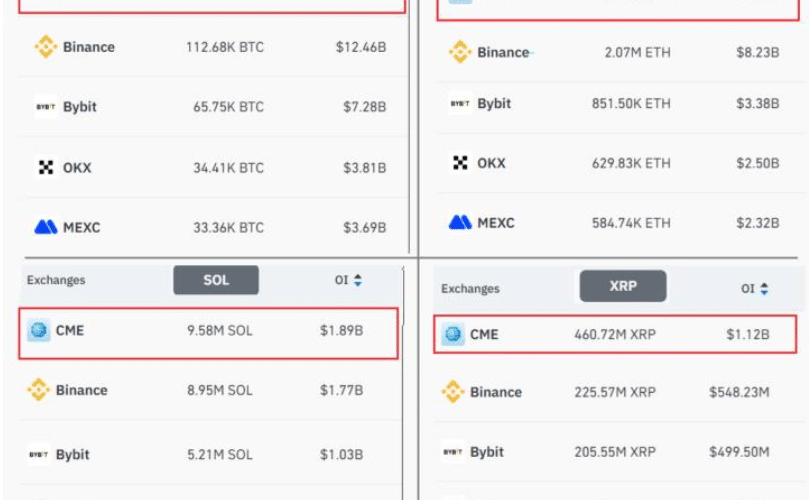The width and height of the screenshot is (809, 500).
Task: Click the Binance logo in the BTC table
Action: click(45, 47)
